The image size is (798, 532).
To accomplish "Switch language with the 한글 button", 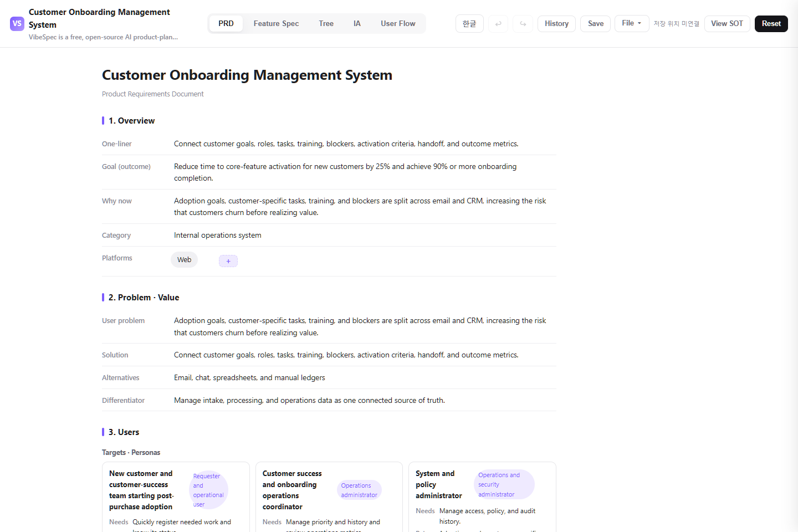I will (469, 24).
